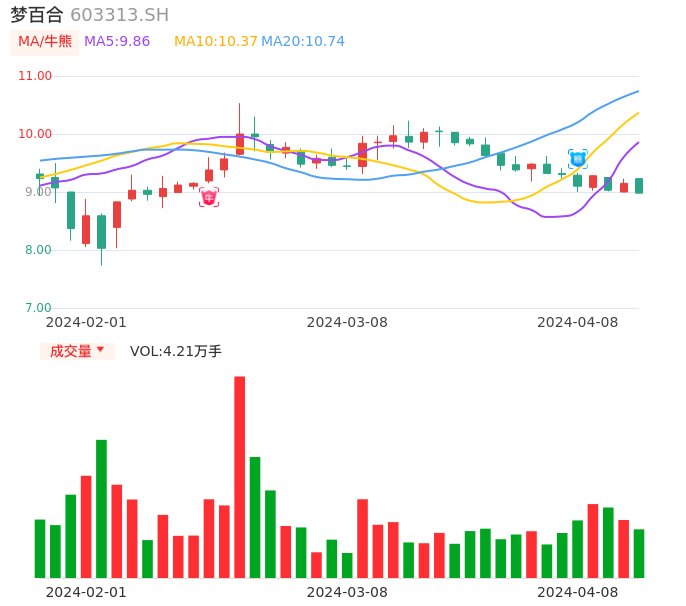686x606 pixels.
Task: Click the 2024-04-08 date under volume chart
Action: 578,592
